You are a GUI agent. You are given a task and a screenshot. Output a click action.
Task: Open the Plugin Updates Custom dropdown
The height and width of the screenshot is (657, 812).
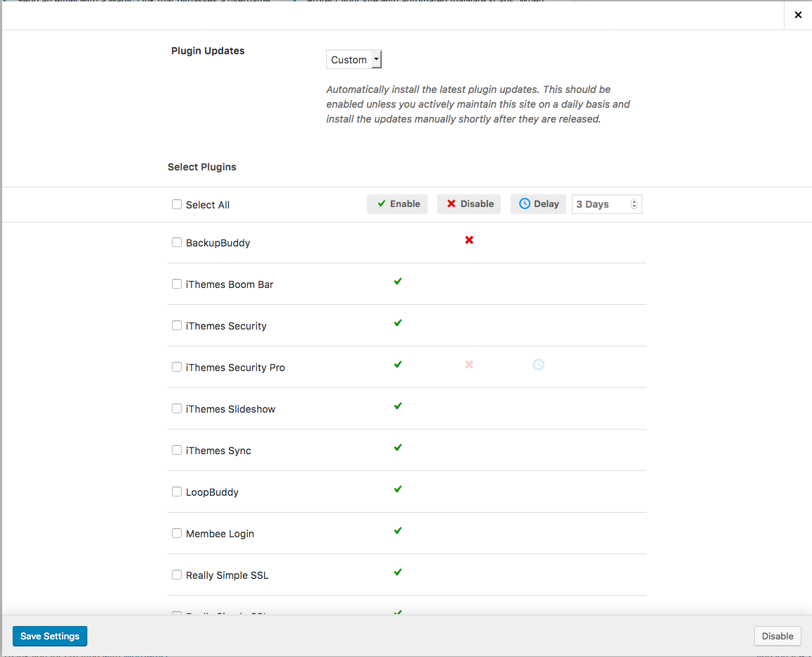point(354,60)
